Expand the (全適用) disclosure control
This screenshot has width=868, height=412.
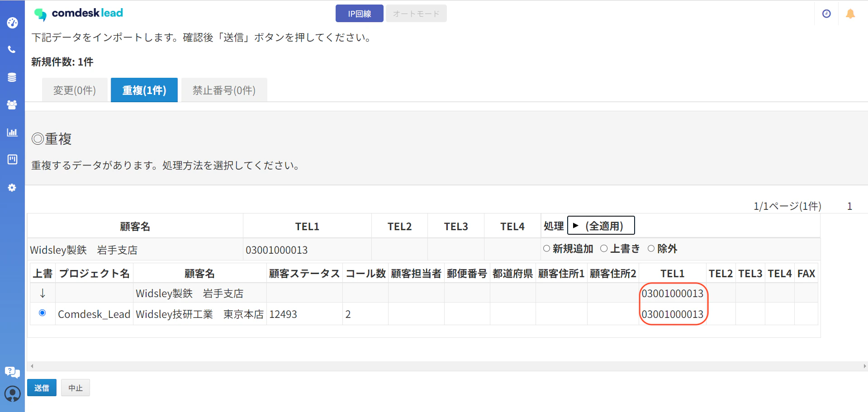tap(601, 225)
